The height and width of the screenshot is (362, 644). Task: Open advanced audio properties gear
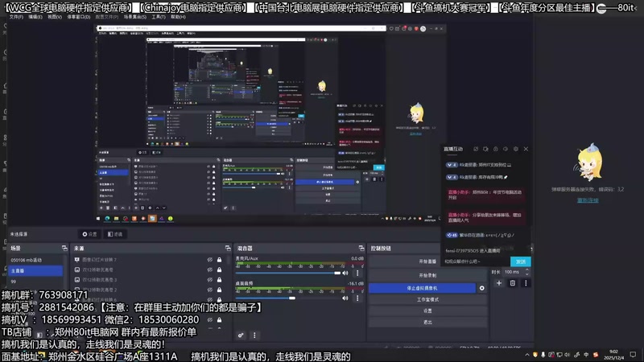pos(241,335)
